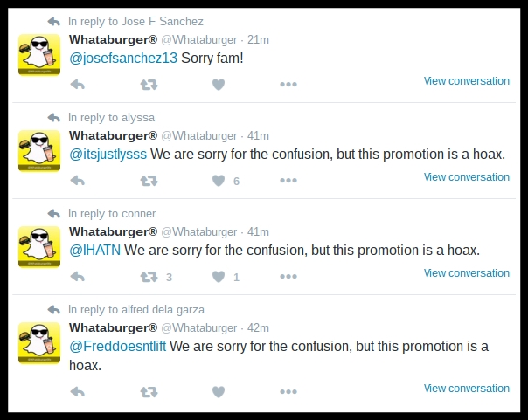Open the 41m timestamp on @IHATN tweet
The image size is (528, 420).
click(x=258, y=231)
